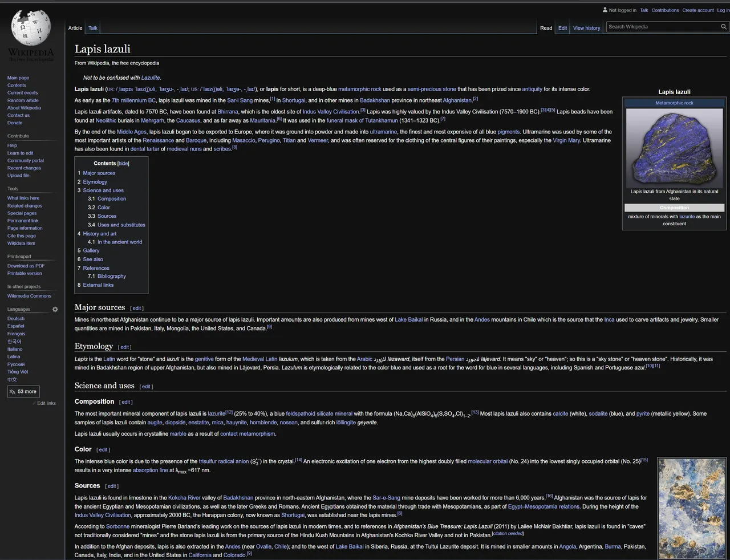Viewport: 730px width, 560px height.
Task: Jump to 7.1 Bibliography in Contents
Action: [111, 277]
